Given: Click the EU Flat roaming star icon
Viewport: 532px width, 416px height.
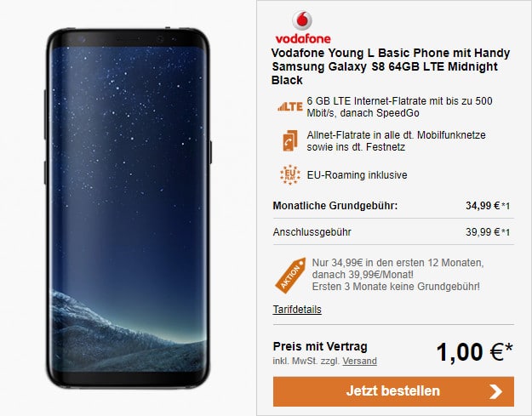Looking at the screenshot, I should click(290, 174).
